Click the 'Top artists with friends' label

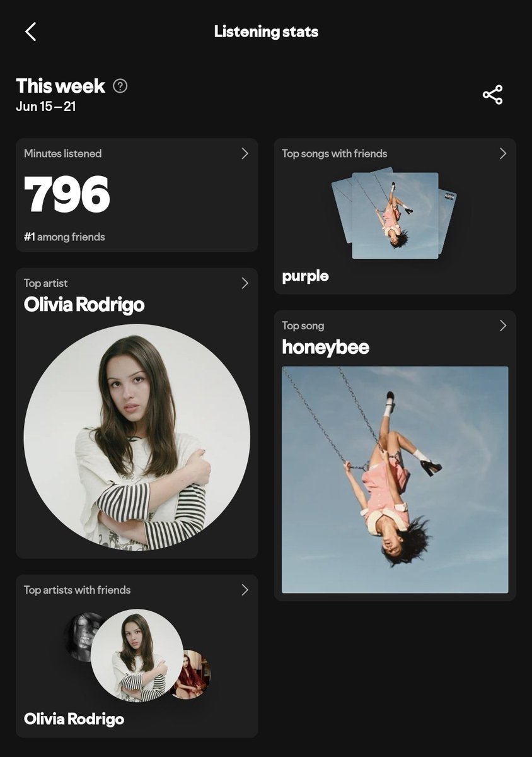(x=77, y=590)
